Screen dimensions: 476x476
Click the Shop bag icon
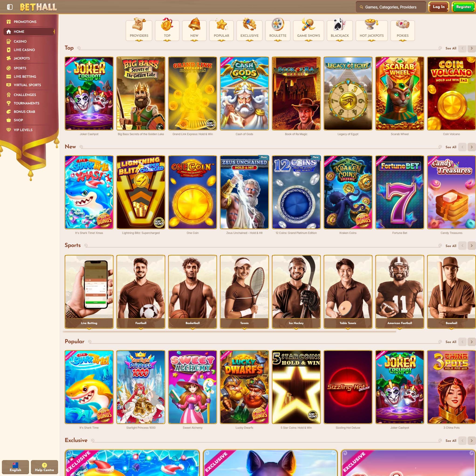9,120
